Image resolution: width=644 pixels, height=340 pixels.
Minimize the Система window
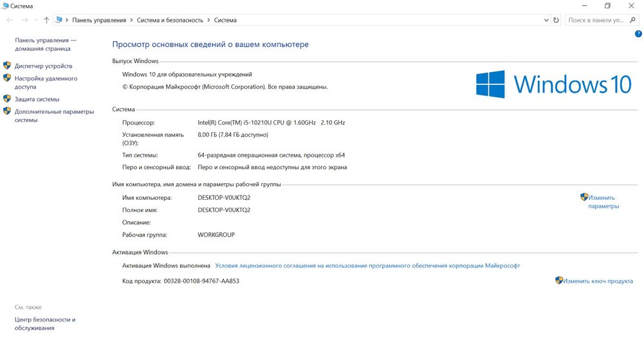click(584, 6)
